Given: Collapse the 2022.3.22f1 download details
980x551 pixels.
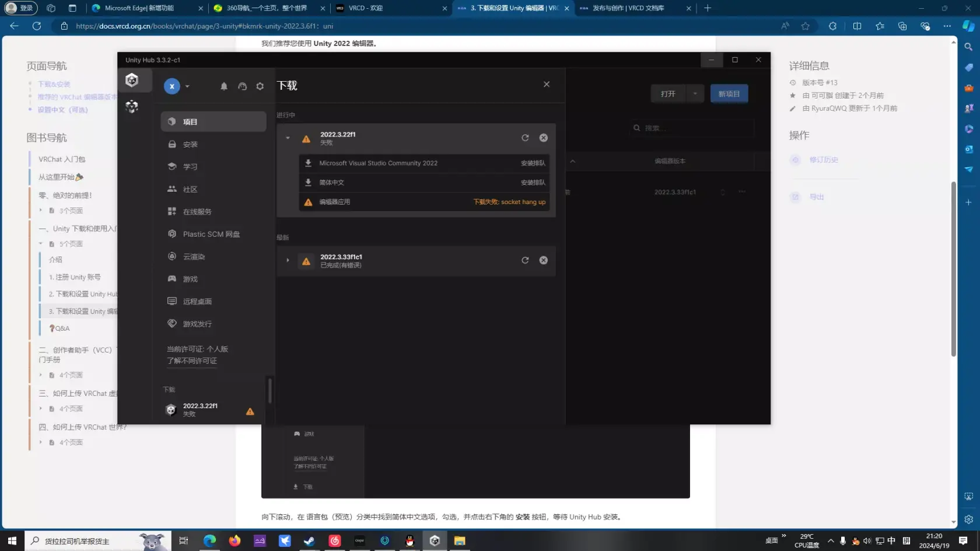Looking at the screenshot, I should pyautogui.click(x=288, y=138).
